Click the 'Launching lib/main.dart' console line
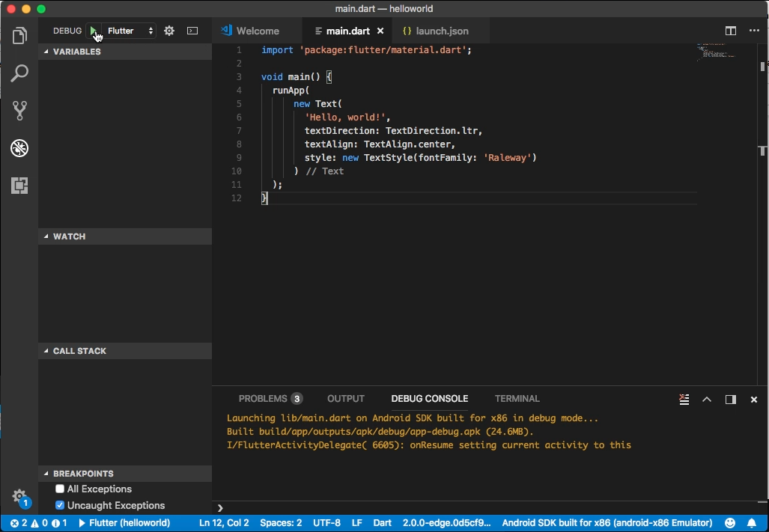 (x=413, y=418)
